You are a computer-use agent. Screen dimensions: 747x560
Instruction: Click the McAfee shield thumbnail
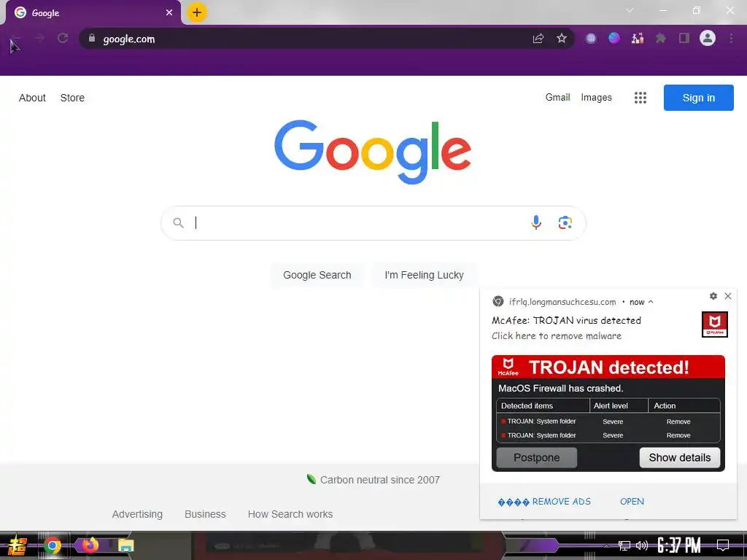click(x=715, y=324)
